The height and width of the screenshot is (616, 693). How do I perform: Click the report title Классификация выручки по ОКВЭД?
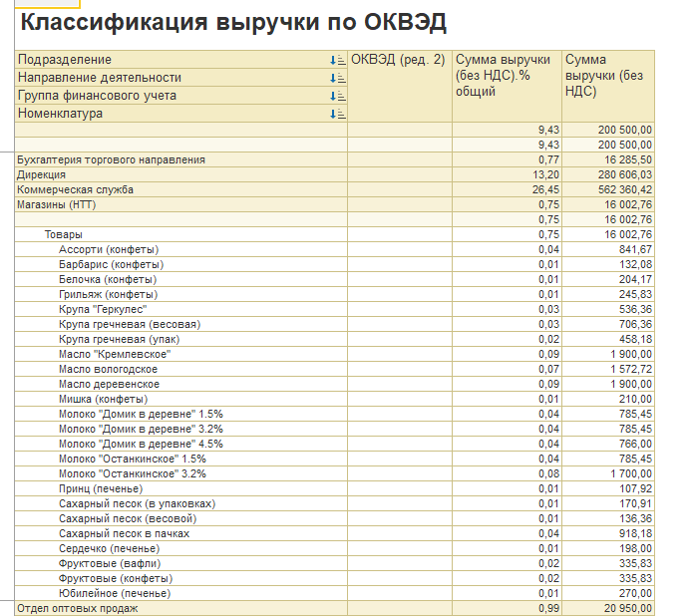click(233, 22)
